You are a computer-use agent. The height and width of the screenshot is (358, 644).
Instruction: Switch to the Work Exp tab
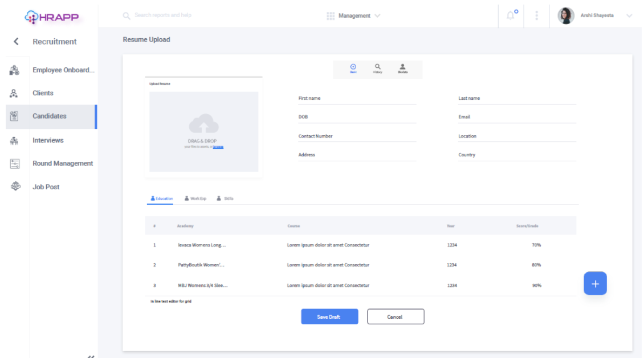tap(195, 198)
